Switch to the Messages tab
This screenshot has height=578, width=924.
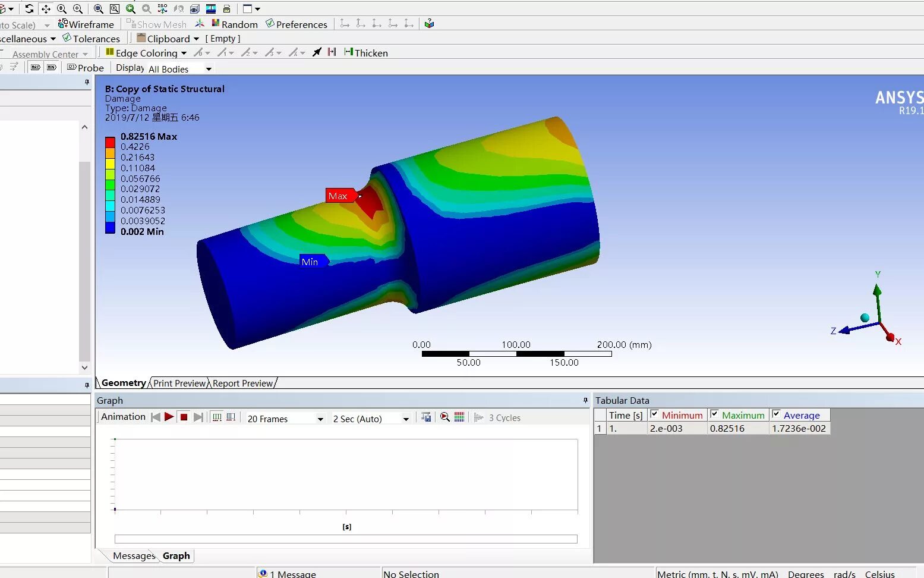pyautogui.click(x=134, y=555)
